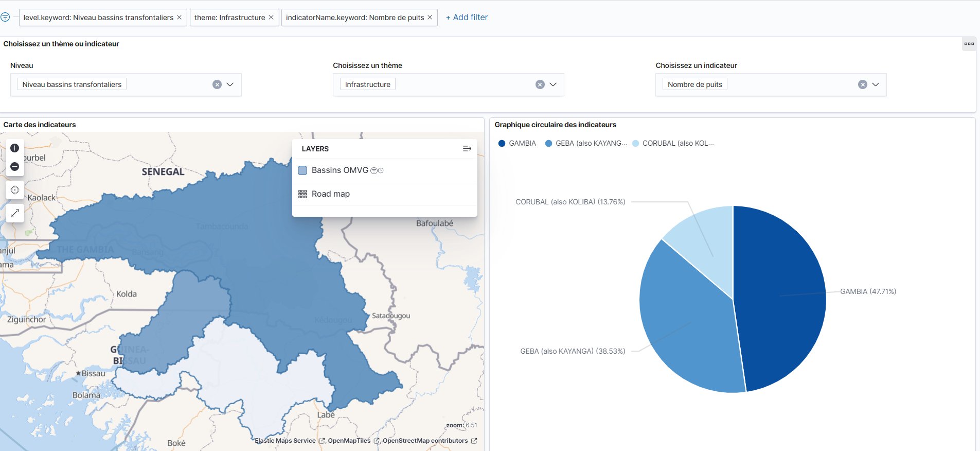The height and width of the screenshot is (451, 980).
Task: Click the LAYERS panel heading
Action: pos(315,149)
